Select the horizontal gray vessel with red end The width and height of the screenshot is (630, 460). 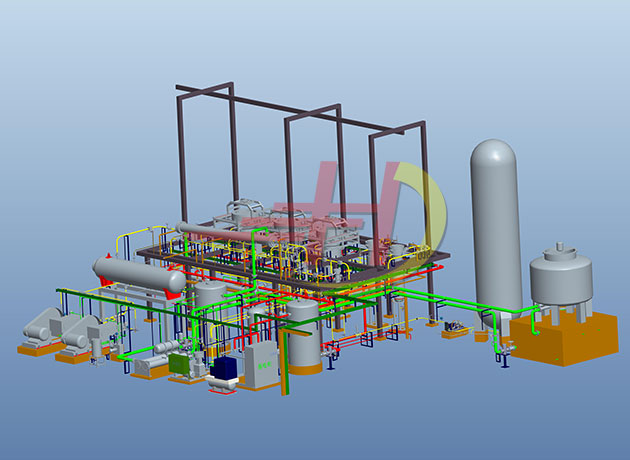tap(137, 273)
